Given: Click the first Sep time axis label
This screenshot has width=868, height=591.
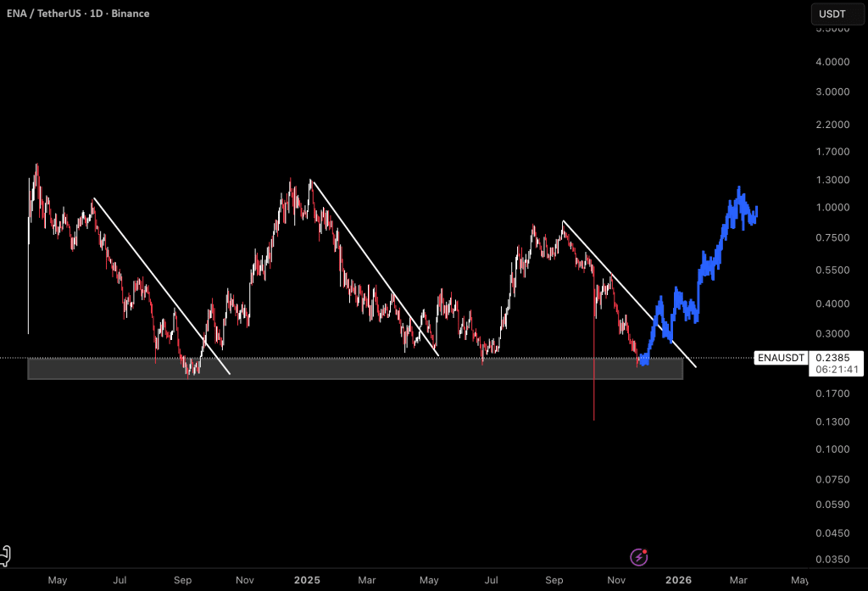Looking at the screenshot, I should point(182,581).
